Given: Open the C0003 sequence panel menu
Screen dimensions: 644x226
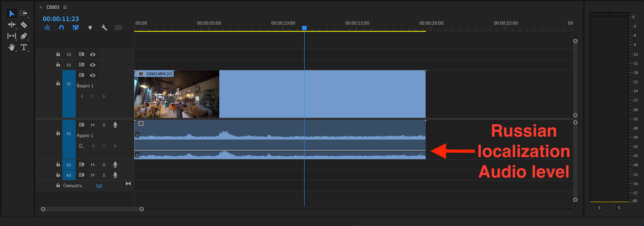Looking at the screenshot, I should point(65,7).
